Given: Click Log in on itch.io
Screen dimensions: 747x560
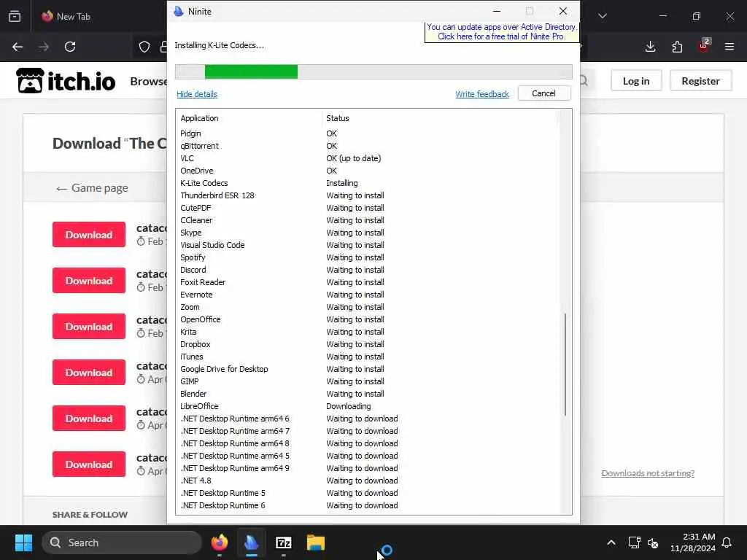Looking at the screenshot, I should [636, 81].
